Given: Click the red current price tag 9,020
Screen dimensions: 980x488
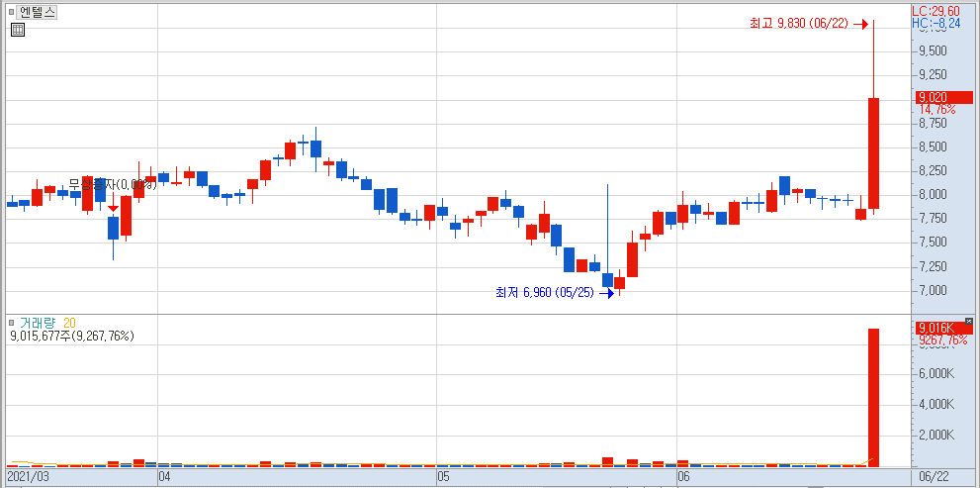Looking at the screenshot, I should click(944, 97).
